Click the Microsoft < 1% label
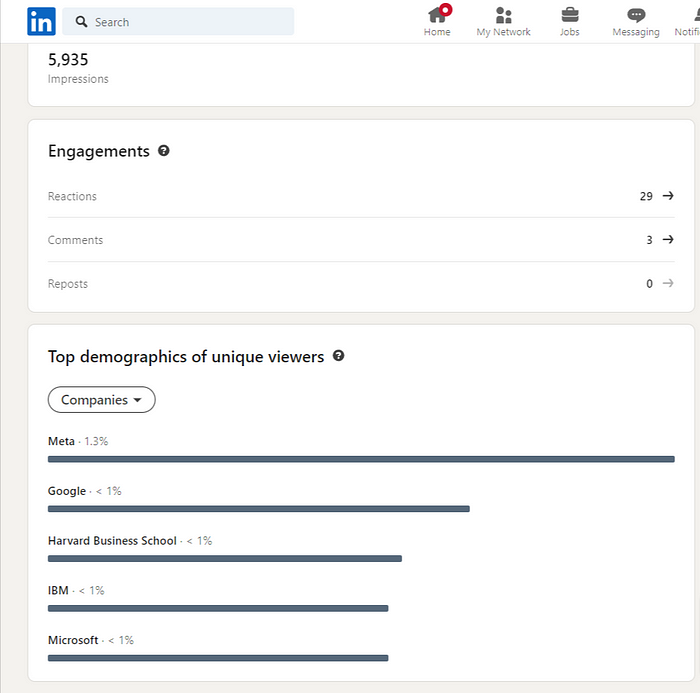 [x=91, y=640]
